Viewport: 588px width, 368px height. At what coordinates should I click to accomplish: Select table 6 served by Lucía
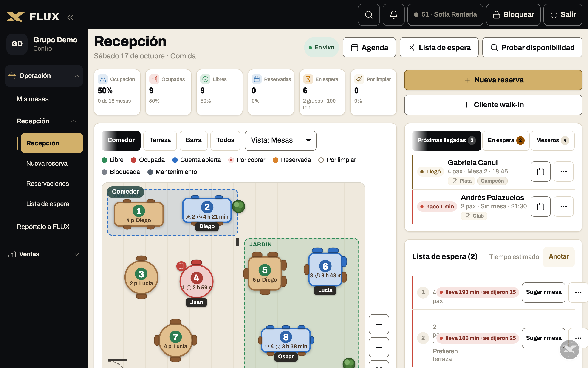[325, 270]
